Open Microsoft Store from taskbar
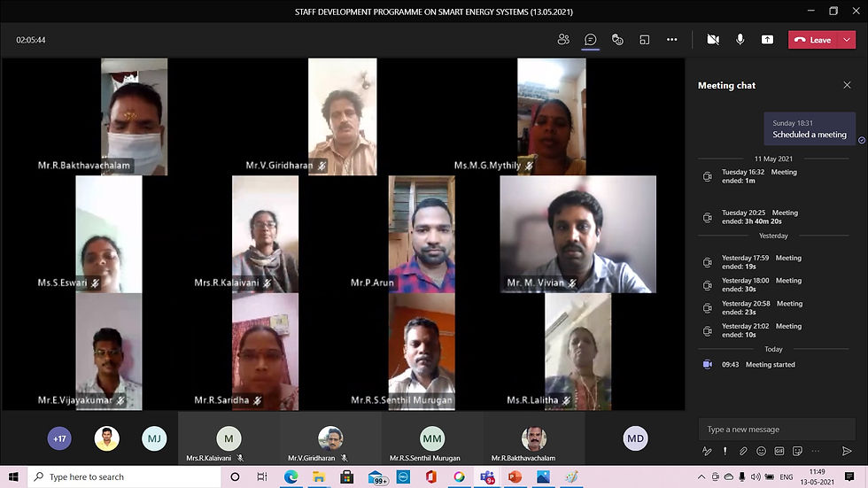Screen dimensions: 868x488 click(x=347, y=476)
